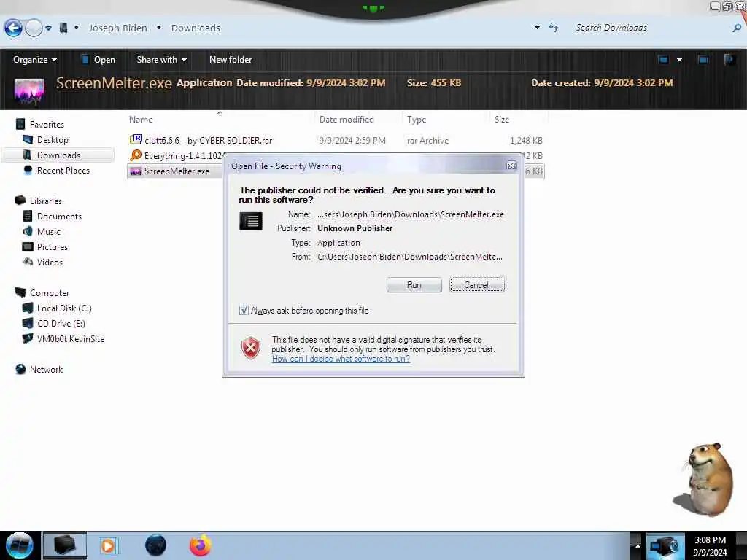Screen dimensions: 747x560
Task: Click New folder in the command bar
Action: (x=231, y=60)
